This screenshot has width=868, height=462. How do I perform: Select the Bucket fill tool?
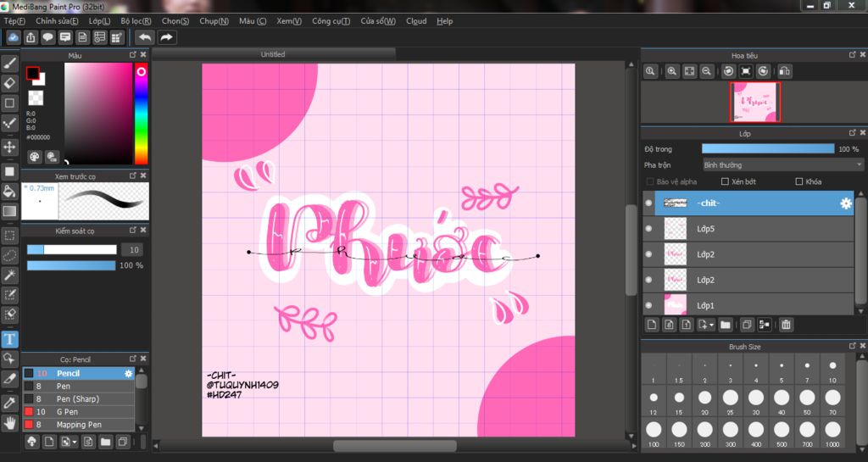click(x=9, y=192)
